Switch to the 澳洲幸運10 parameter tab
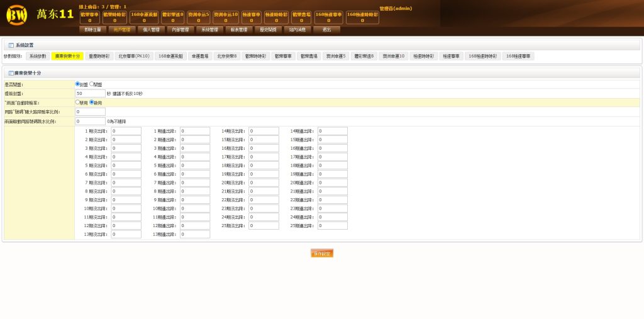 click(394, 57)
